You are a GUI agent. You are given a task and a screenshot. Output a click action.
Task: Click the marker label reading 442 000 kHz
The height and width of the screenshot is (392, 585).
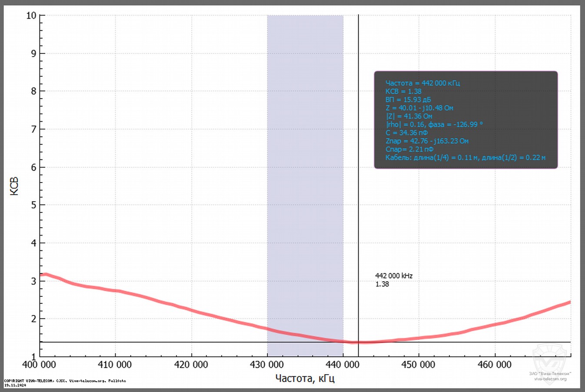(x=394, y=276)
